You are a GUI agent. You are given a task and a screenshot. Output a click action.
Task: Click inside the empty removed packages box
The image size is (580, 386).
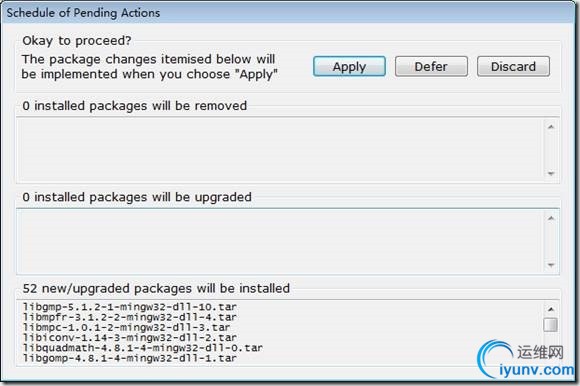280,150
